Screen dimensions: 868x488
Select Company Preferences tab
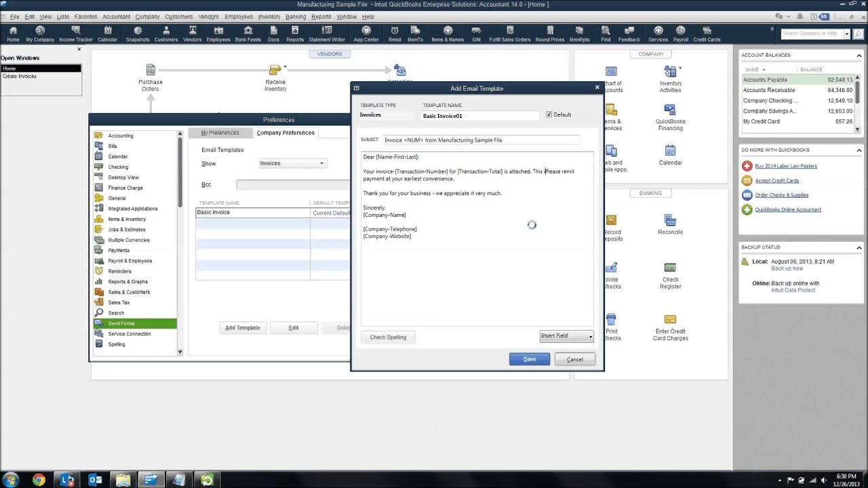(x=285, y=133)
